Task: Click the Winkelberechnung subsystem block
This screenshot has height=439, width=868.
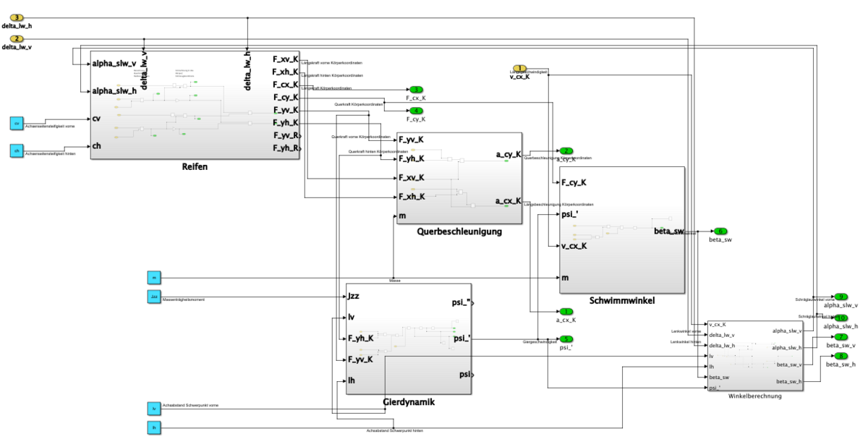Action: (x=754, y=355)
